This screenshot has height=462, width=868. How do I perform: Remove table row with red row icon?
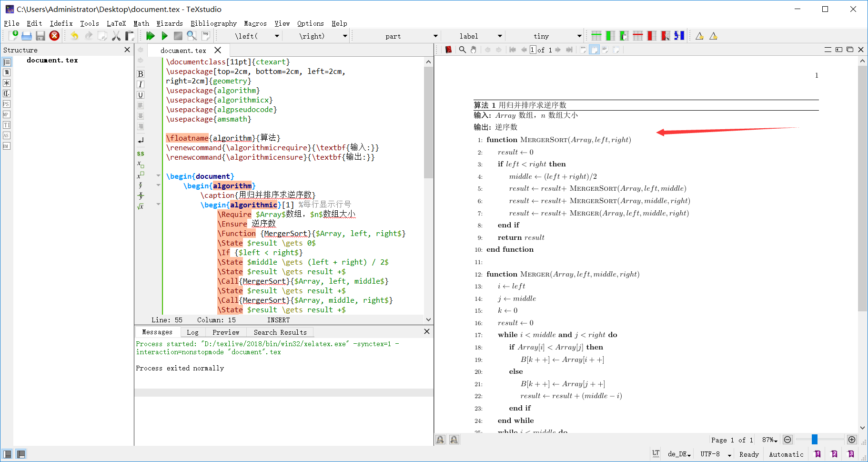pos(638,36)
